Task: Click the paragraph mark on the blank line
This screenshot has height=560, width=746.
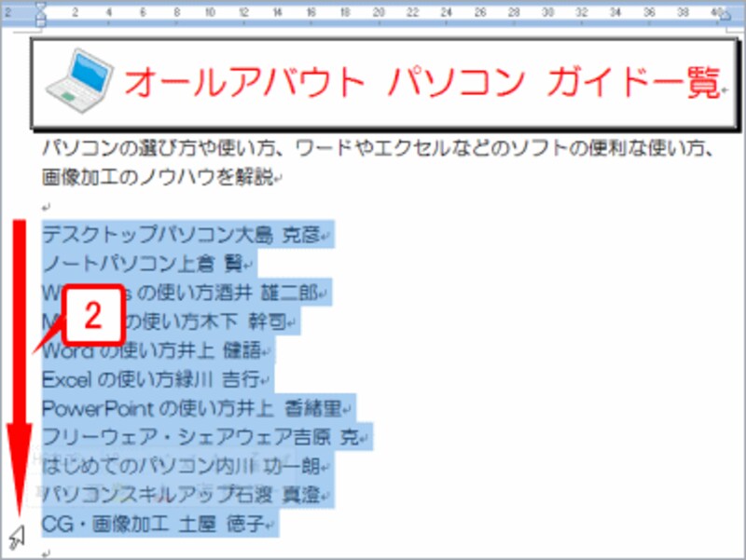Action: pyautogui.click(x=45, y=204)
